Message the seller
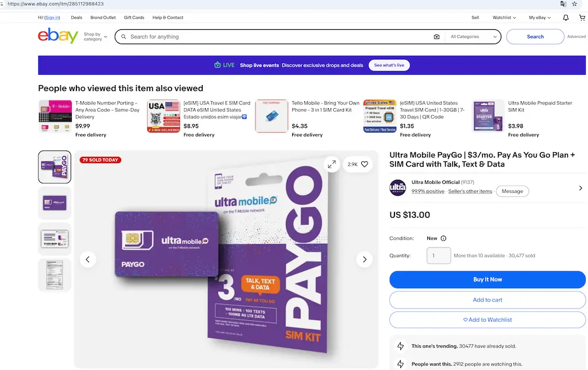Viewport: 588px width, 370px height. tap(512, 191)
